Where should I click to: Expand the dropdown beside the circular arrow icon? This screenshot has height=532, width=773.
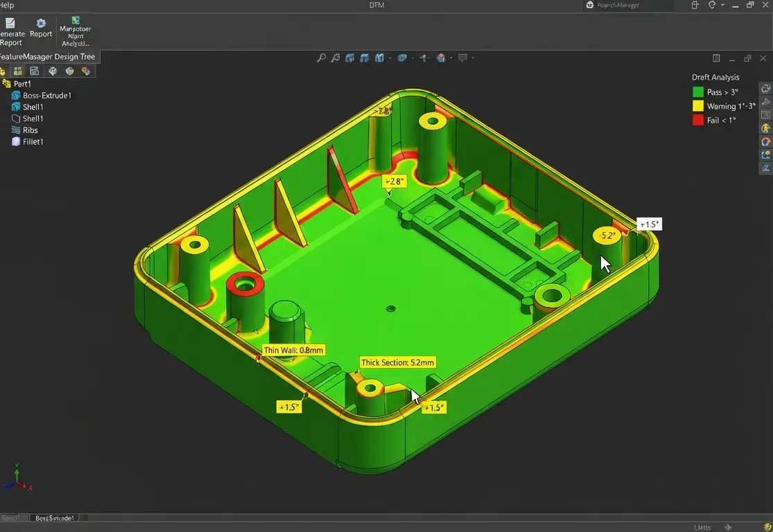pos(722,5)
